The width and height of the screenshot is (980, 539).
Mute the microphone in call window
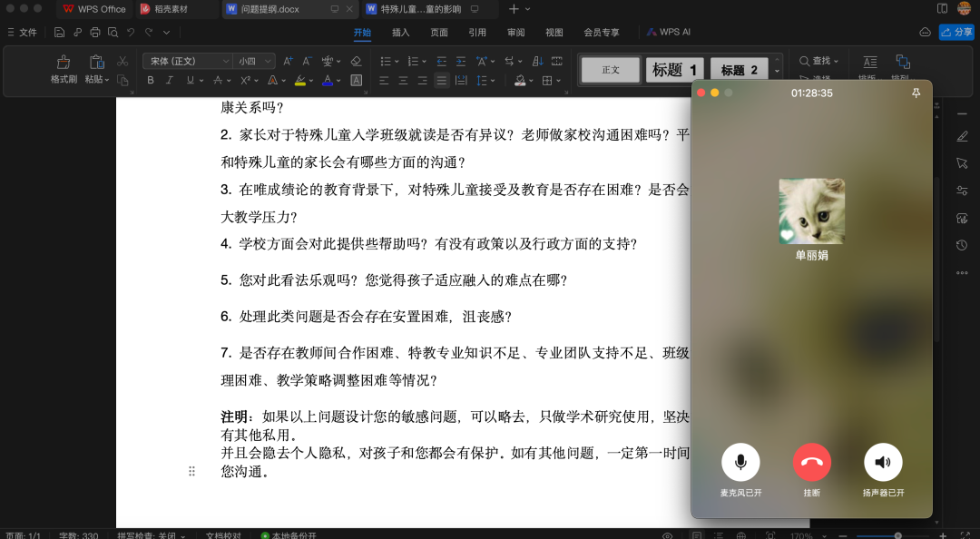coord(740,462)
